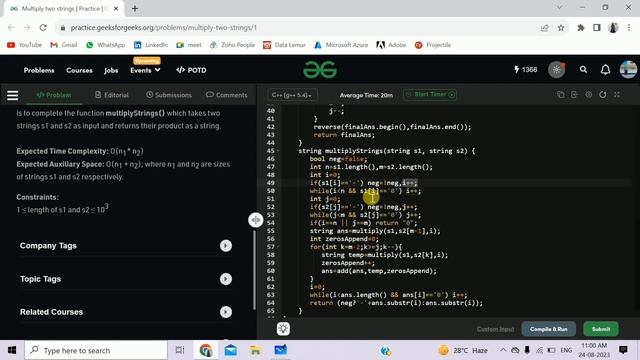Open Zoho People bookmark
This screenshot has width=640, height=360.
tap(232, 45)
